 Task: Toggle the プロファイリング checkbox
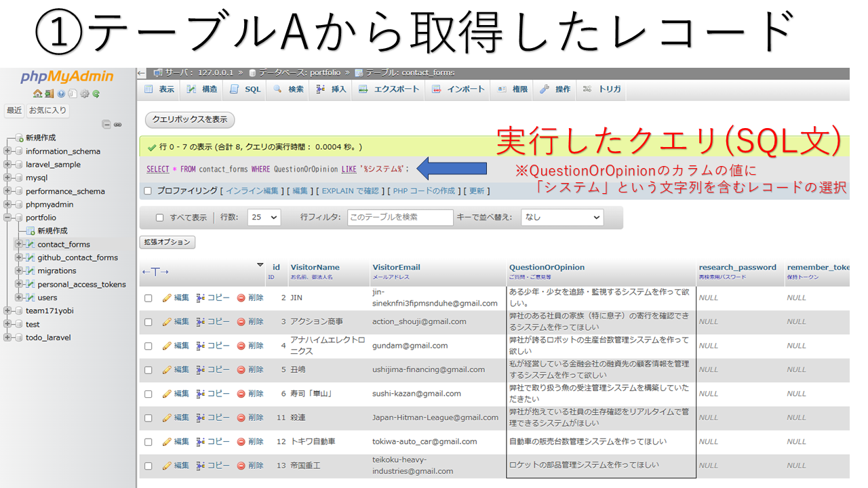tap(148, 191)
